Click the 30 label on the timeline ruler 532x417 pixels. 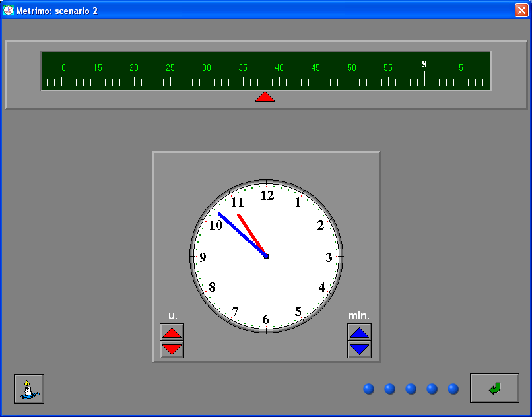coord(207,67)
